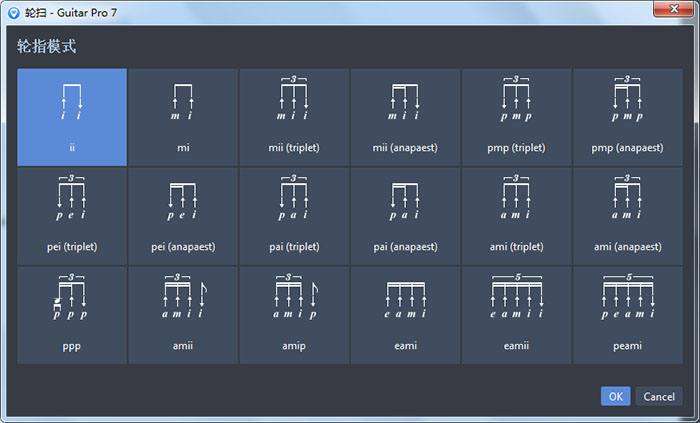Select the 'pai (triplet)' pattern
This screenshot has width=700, height=423.
click(294, 215)
